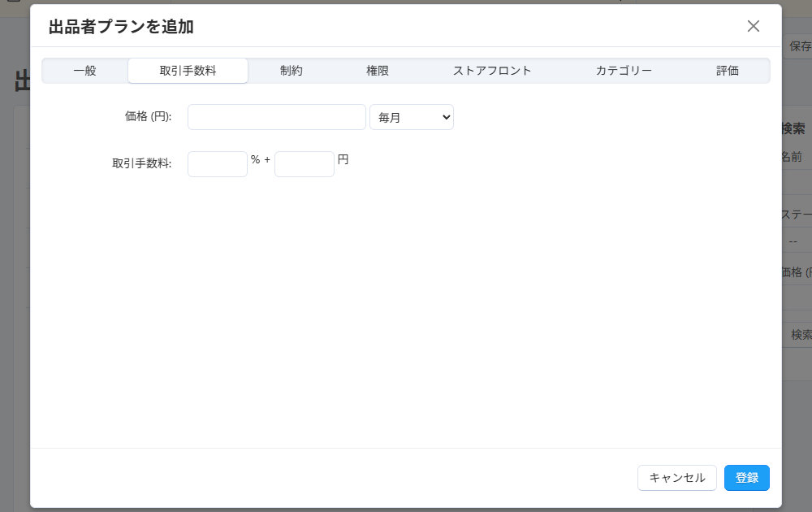Show the 評価 tab
This screenshot has height=512, width=812.
tap(728, 71)
